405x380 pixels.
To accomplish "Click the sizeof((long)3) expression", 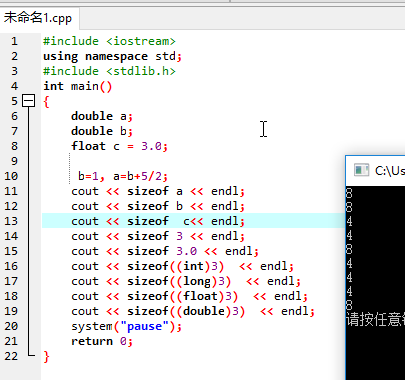I will coord(179,281).
